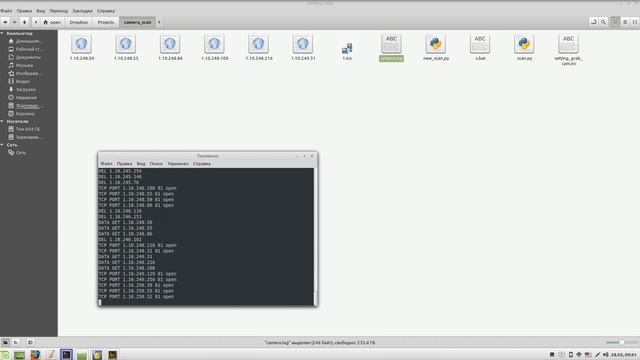640x360 pixels.
Task: Select the camera_scan breadcrumb
Action: point(138,22)
